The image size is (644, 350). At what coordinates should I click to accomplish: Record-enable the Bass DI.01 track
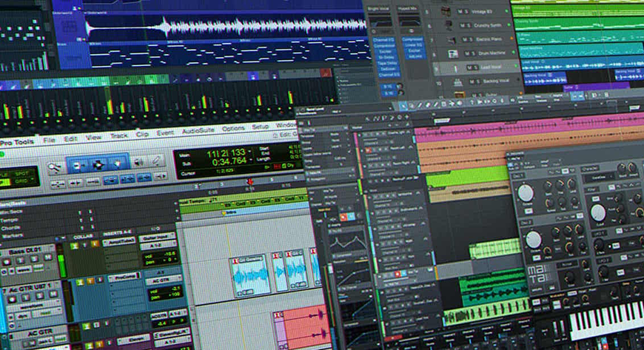7,262
